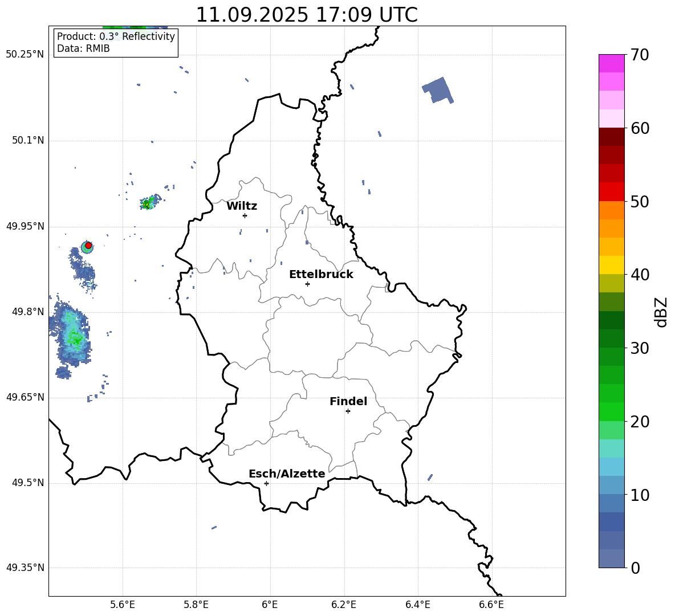Click the 49.5°N latitude label
The image size is (675, 616).
click(x=28, y=483)
